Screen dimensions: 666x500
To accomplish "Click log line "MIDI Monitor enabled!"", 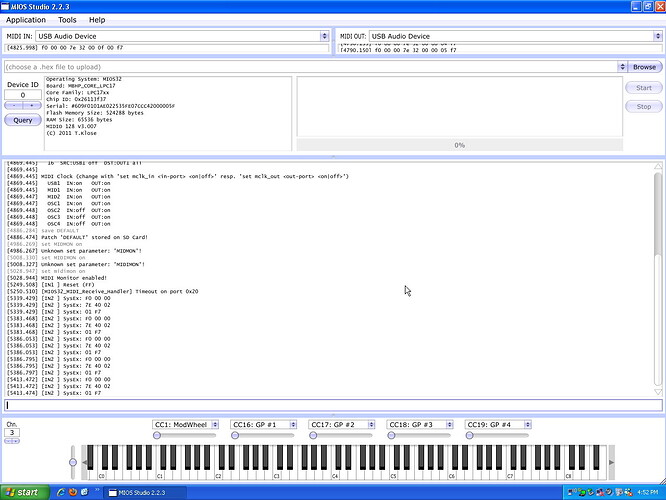I will (73, 278).
